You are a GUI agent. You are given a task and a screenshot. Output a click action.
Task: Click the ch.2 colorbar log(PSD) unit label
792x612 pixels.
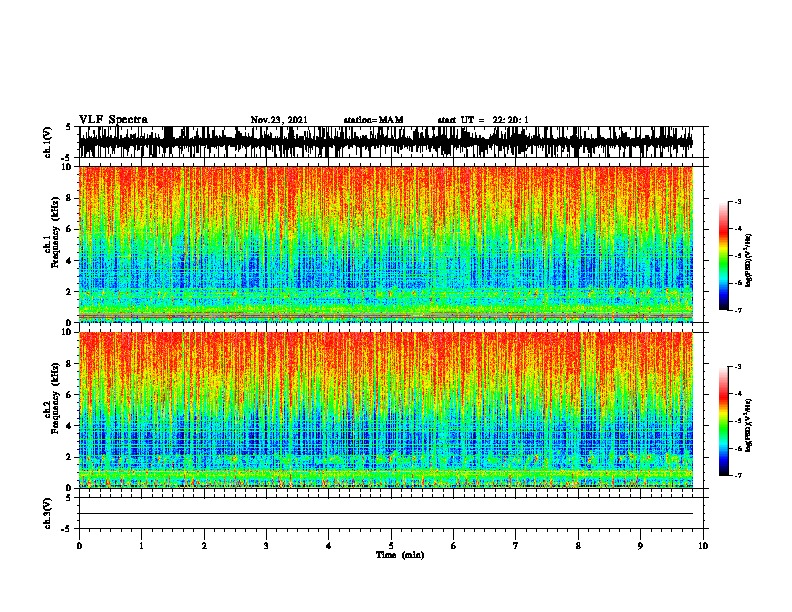749,425
